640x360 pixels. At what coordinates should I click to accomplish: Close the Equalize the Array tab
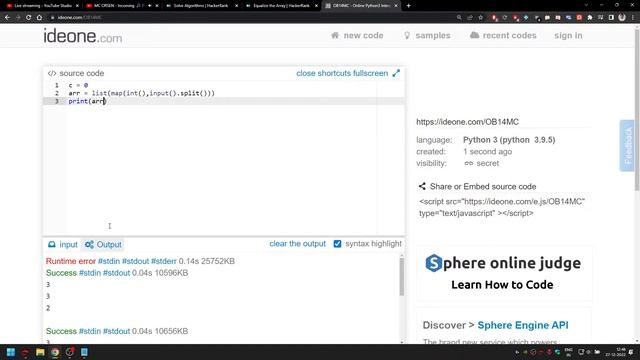point(316,6)
